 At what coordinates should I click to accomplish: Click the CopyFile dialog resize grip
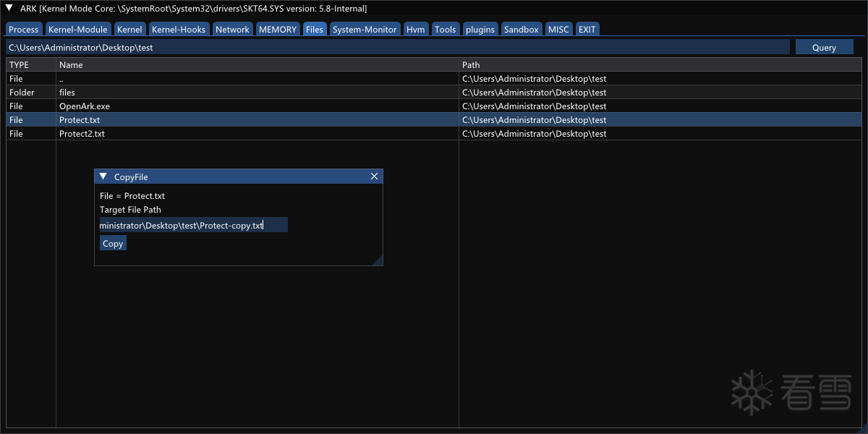coord(378,260)
